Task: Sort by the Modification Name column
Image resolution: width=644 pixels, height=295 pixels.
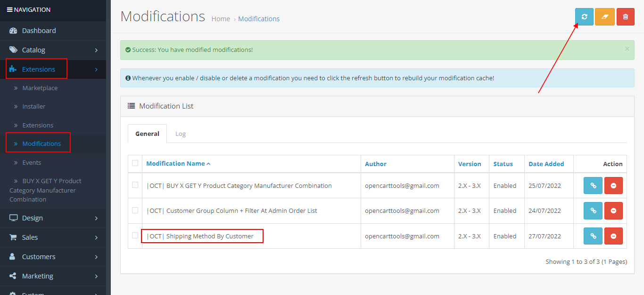Action: pyautogui.click(x=176, y=163)
